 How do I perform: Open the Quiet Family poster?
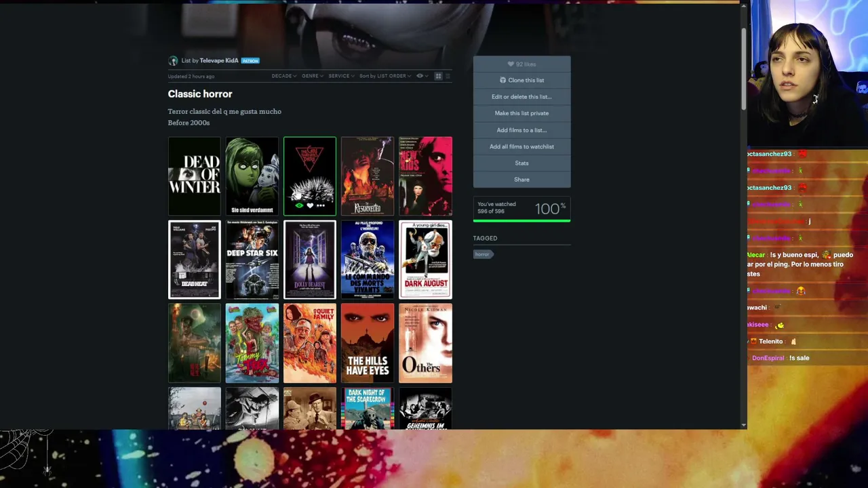310,343
